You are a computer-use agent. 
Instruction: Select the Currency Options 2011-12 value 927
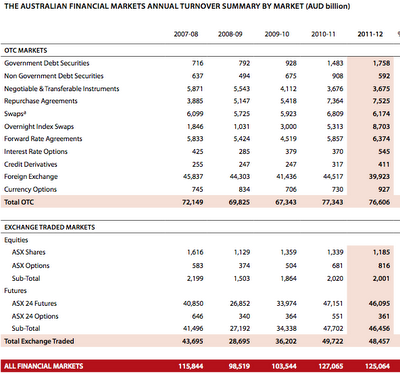tap(384, 189)
